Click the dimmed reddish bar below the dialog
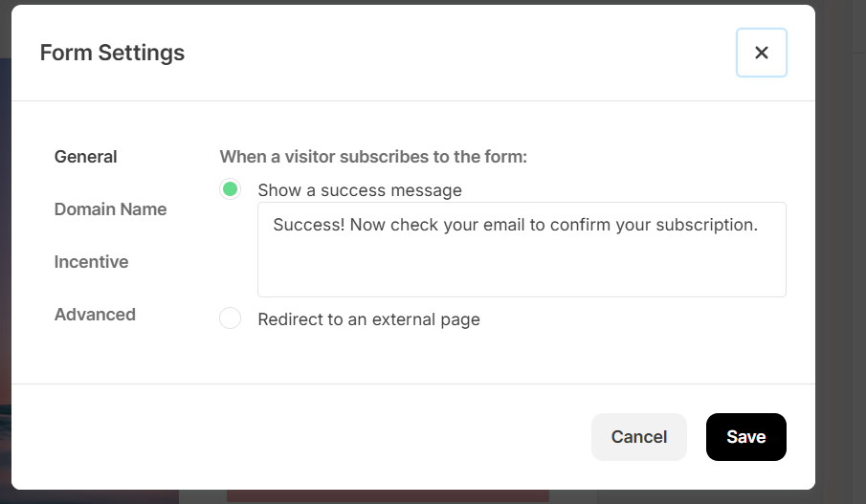 (x=388, y=496)
